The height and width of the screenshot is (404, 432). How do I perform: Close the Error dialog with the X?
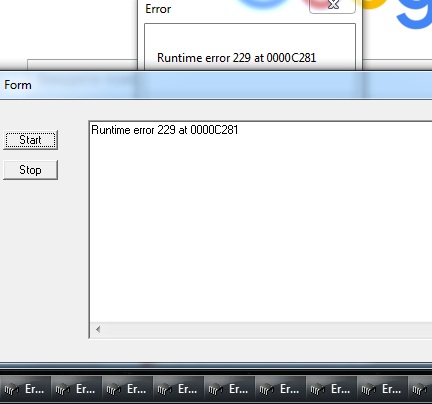click(332, 5)
